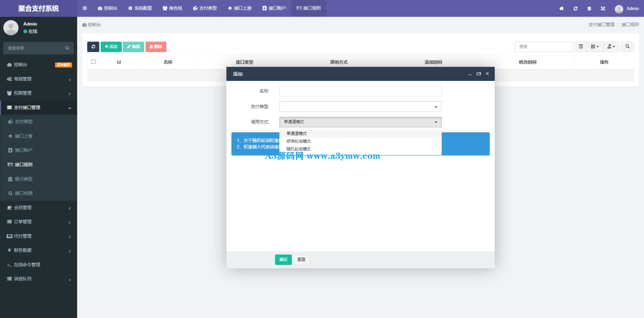
Task: Click the hamburger menu toggle icon
Action: (85, 8)
